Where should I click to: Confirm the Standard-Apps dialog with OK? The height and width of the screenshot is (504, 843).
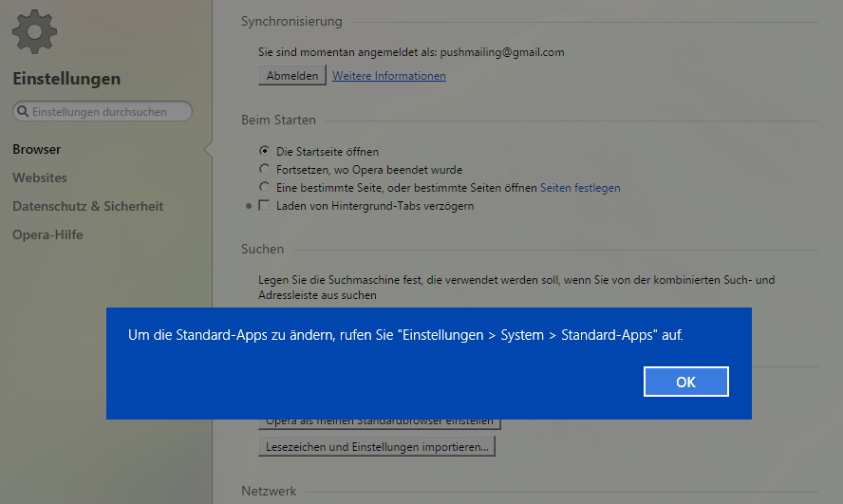[x=685, y=382]
